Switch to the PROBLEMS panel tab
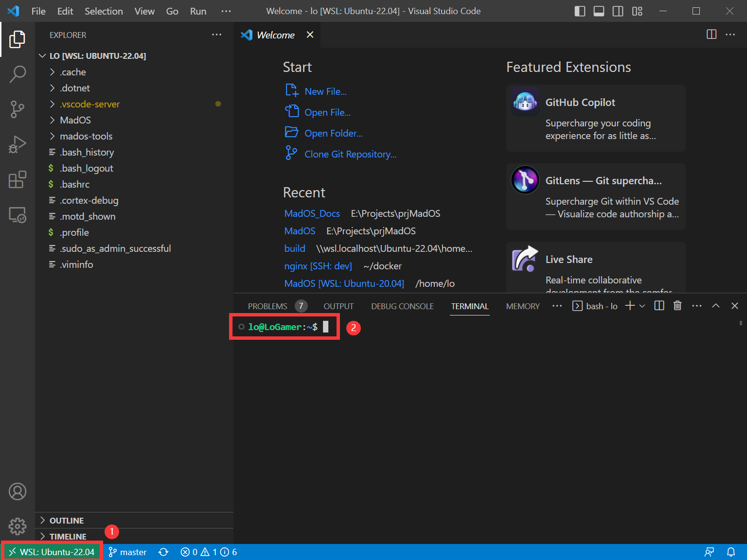Screen dimensions: 747x560 [x=277, y=306]
